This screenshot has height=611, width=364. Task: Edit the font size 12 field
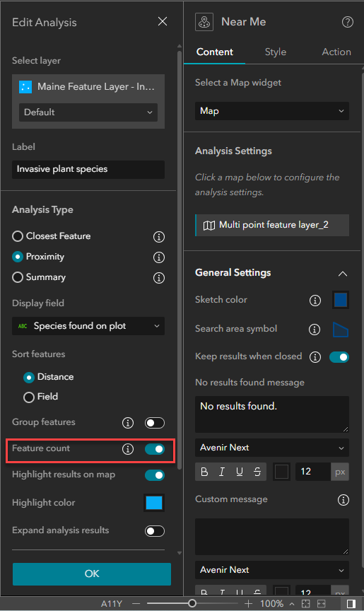pos(313,472)
